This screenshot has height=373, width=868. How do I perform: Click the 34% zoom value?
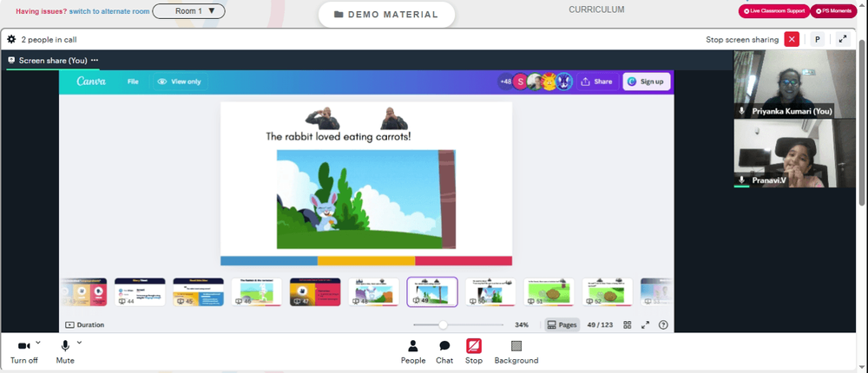coord(522,324)
